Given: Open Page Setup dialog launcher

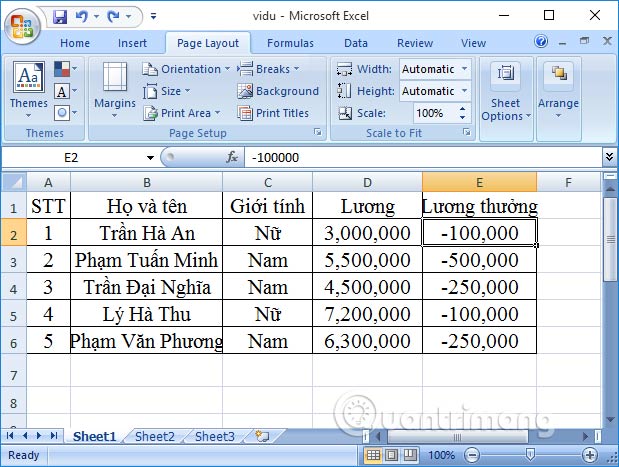Looking at the screenshot, I should (318, 132).
